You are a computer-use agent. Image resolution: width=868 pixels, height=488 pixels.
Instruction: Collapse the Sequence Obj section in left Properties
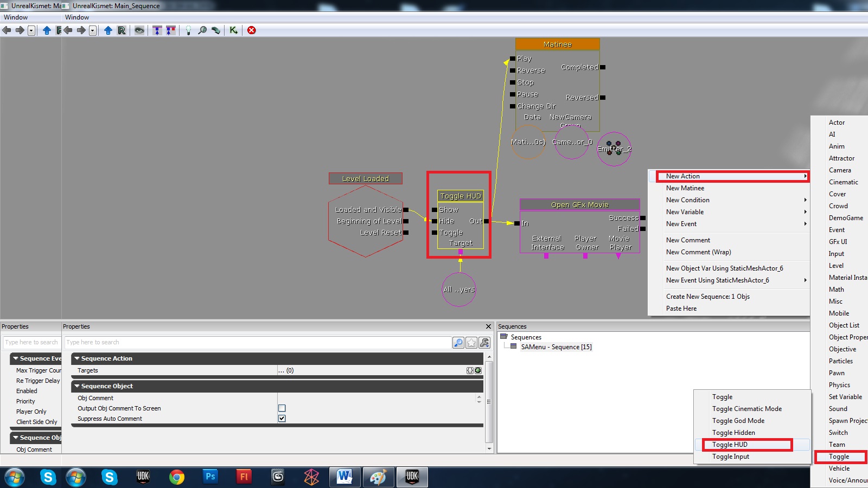(16, 438)
